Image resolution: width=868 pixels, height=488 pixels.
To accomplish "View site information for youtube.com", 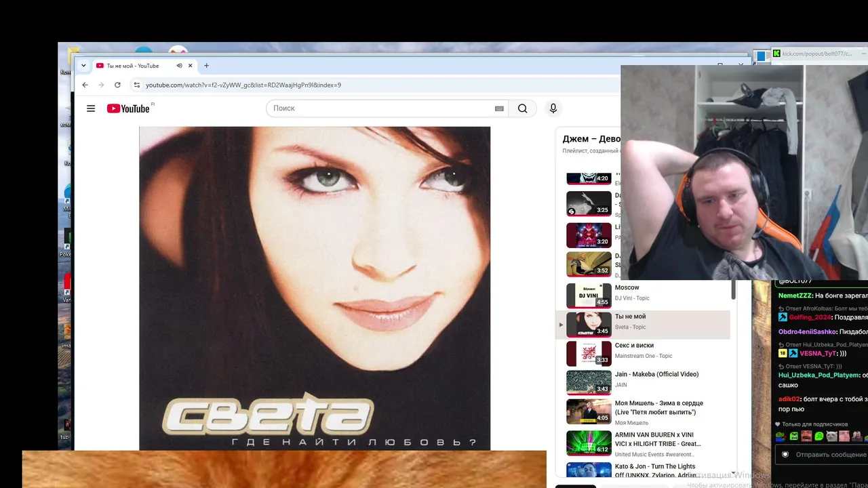I will click(x=136, y=85).
